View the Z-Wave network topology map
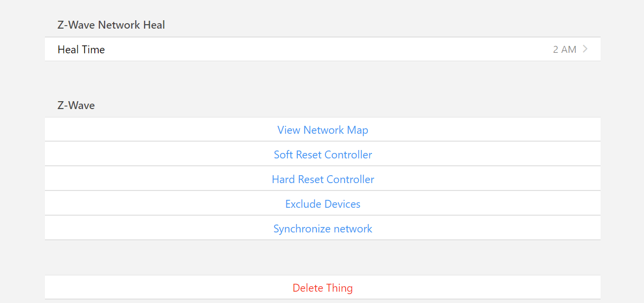The height and width of the screenshot is (303, 644). click(322, 129)
